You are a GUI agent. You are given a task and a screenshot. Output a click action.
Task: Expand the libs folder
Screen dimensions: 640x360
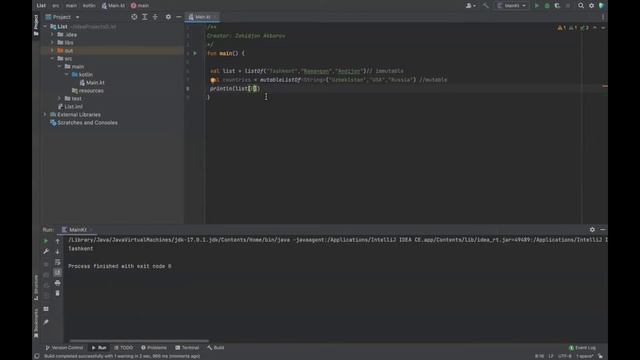point(52,42)
